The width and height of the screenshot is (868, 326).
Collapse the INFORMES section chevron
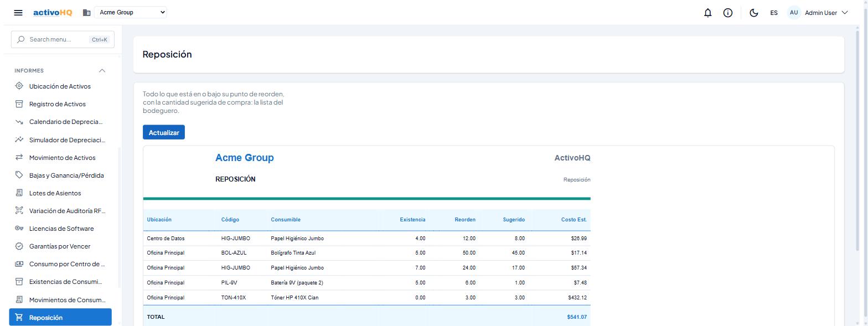pos(102,70)
